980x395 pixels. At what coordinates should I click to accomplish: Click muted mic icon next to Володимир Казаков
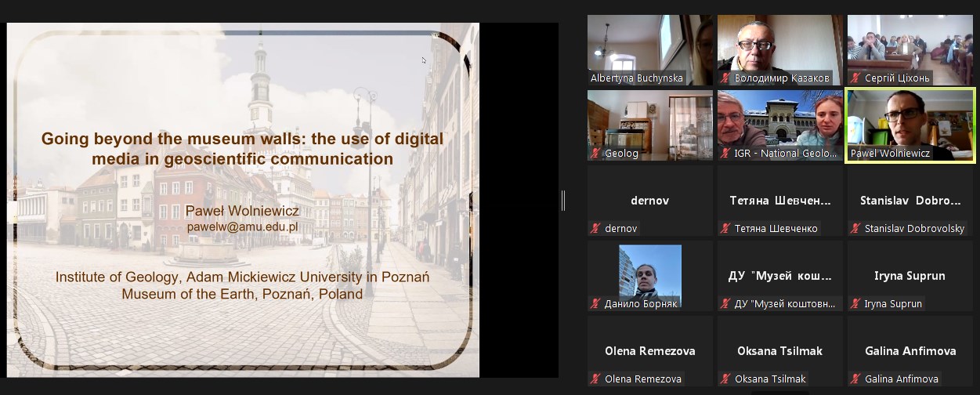pyautogui.click(x=726, y=78)
